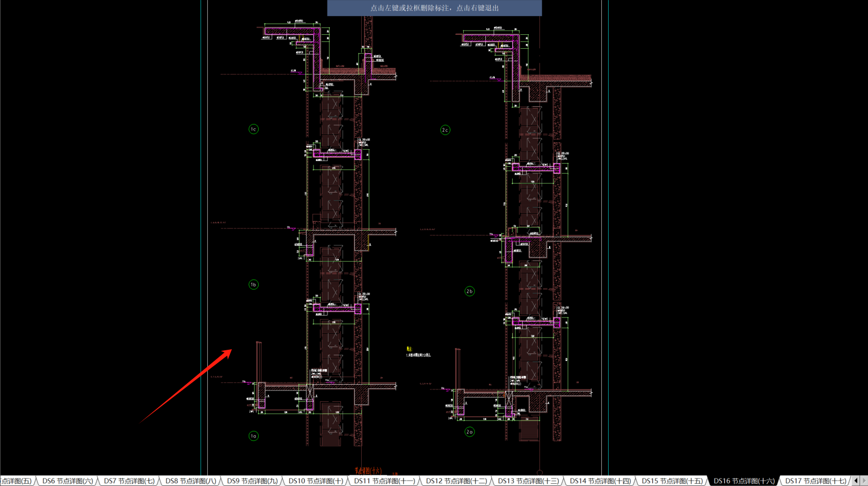868x486 pixels.
Task: Click the 1c detail marker circle
Action: [253, 129]
